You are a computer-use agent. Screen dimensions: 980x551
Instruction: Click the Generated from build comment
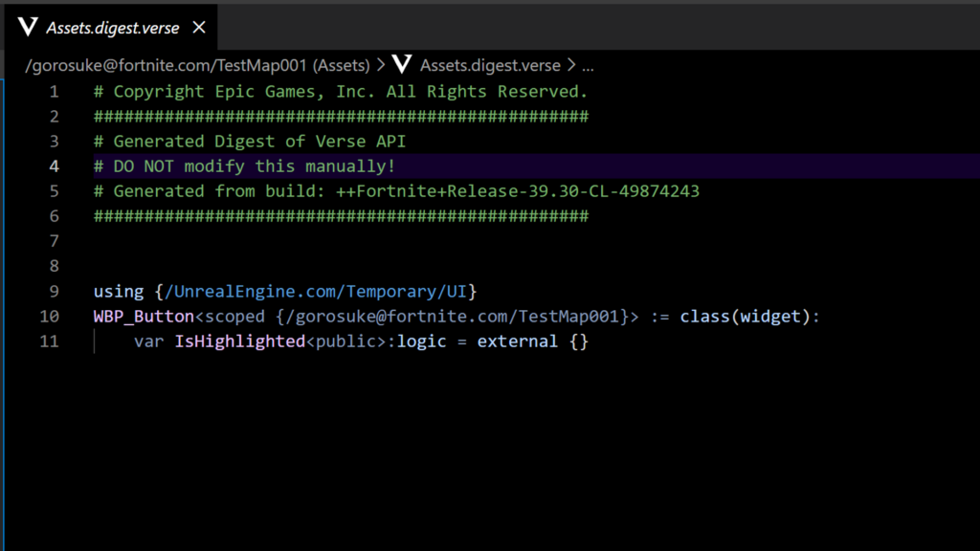point(396,191)
